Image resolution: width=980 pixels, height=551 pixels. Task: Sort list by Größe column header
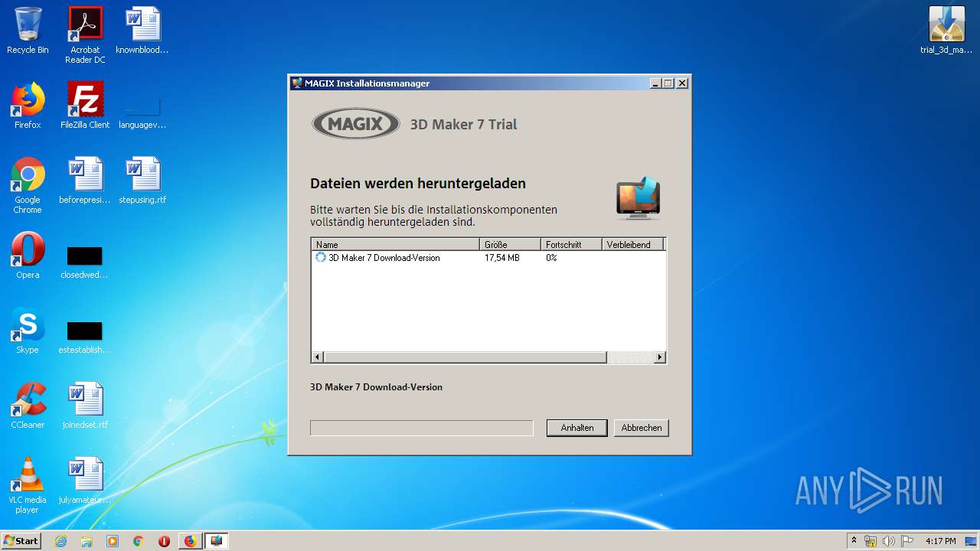[510, 245]
